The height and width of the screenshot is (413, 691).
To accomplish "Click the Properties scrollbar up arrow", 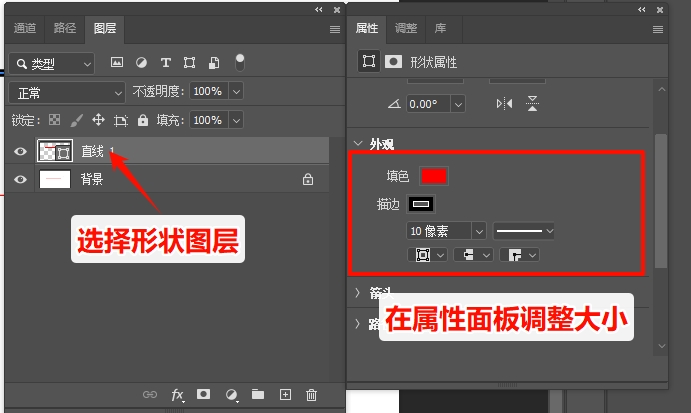I will [661, 89].
